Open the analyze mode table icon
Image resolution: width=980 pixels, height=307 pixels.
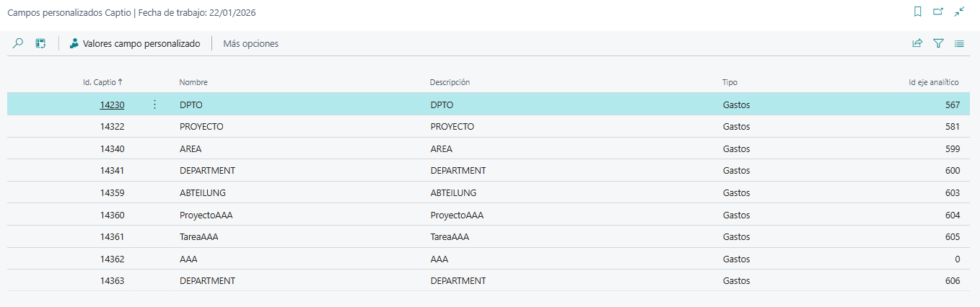(41, 43)
